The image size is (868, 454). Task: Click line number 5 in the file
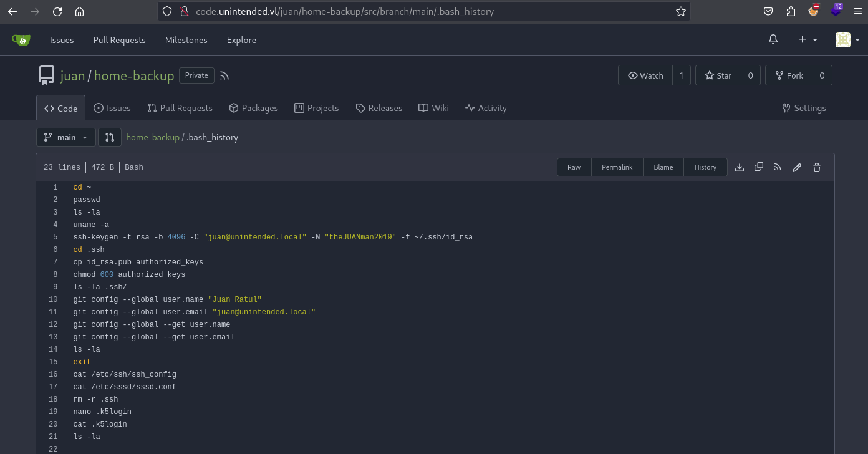click(x=55, y=237)
